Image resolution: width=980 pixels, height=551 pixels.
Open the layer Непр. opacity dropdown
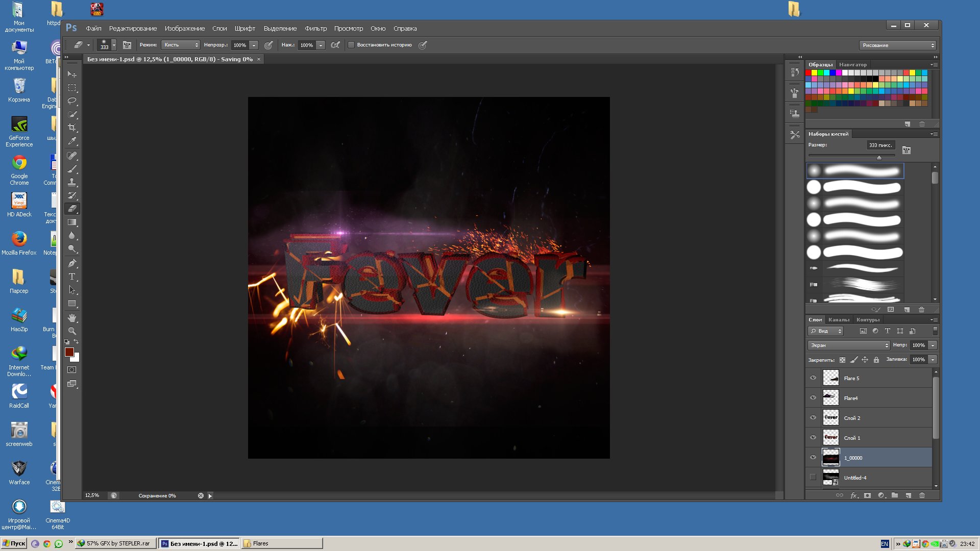[933, 345]
